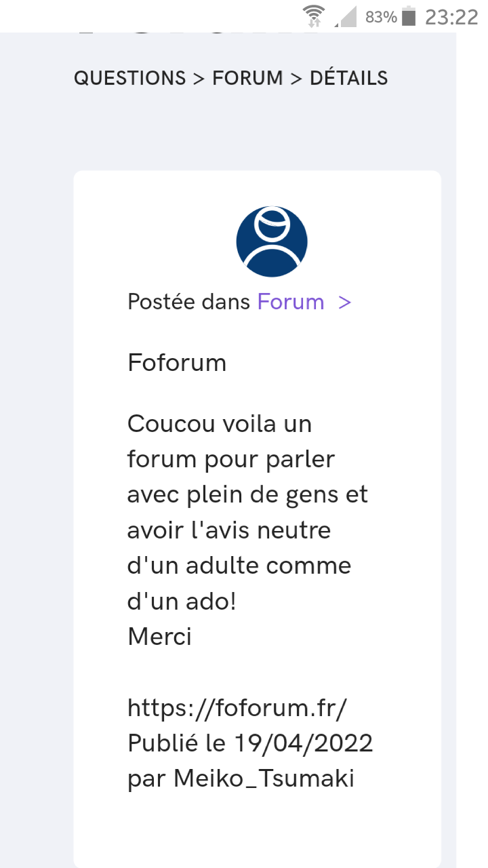This screenshot has width=488, height=868.
Task: Click the Foforum post title
Action: pyautogui.click(x=177, y=363)
